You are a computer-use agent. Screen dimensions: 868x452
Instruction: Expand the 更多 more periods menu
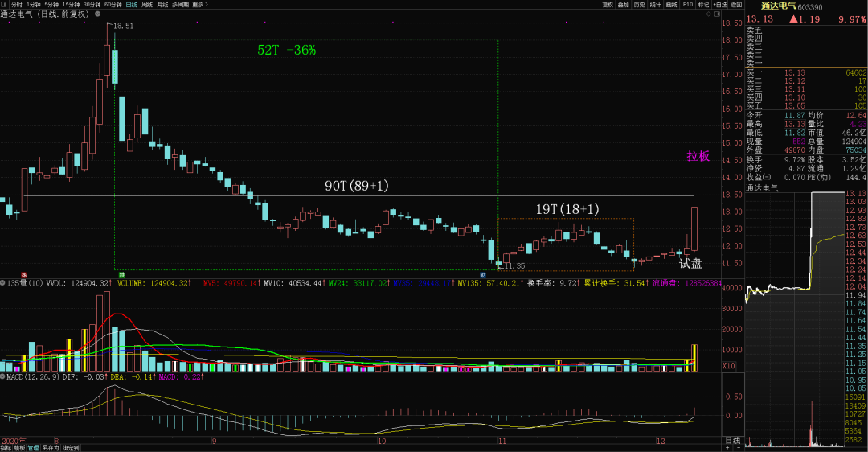click(200, 5)
